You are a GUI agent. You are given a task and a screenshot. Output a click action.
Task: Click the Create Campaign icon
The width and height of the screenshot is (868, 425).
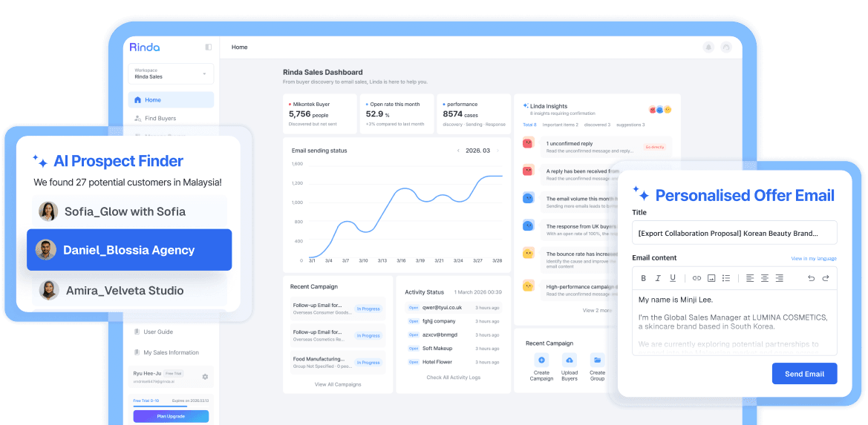(541, 360)
